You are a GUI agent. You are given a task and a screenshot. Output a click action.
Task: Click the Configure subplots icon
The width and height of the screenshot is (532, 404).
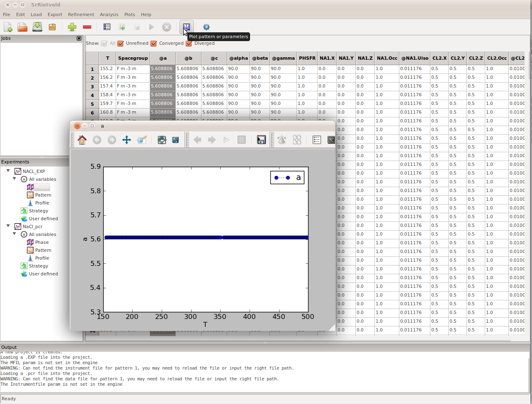click(x=162, y=140)
